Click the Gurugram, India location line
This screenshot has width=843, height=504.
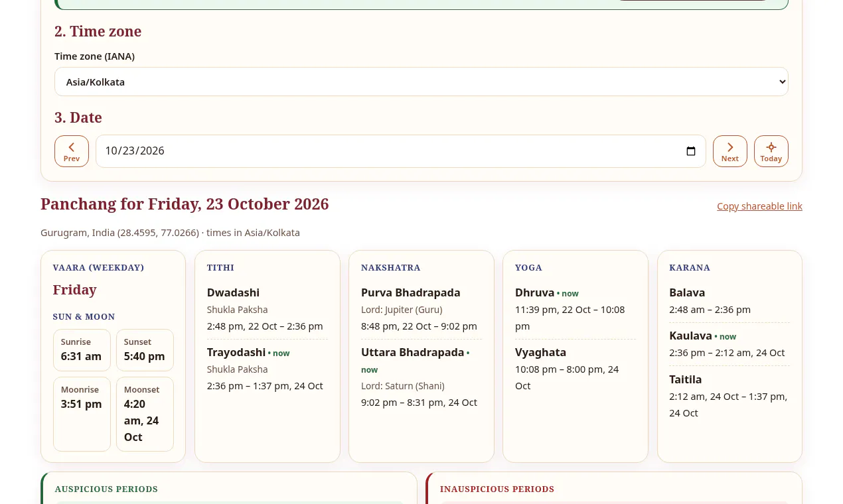coord(170,233)
